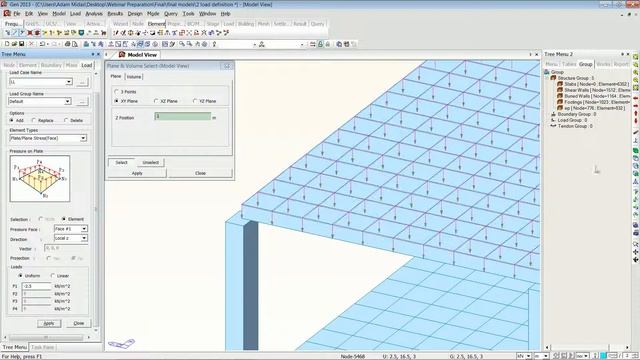Switch to the Boundary tab in Tree Menu
The width and height of the screenshot is (640, 360).
click(x=51, y=65)
